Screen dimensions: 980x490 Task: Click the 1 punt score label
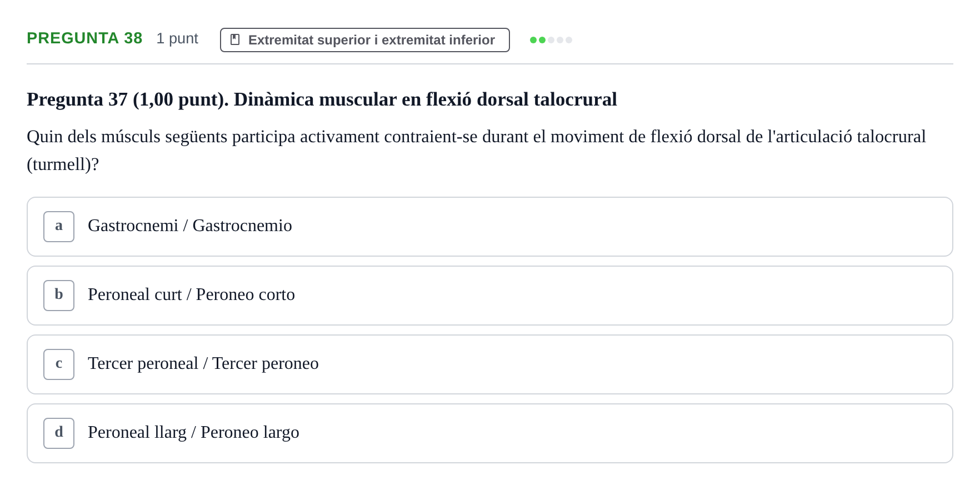(177, 38)
